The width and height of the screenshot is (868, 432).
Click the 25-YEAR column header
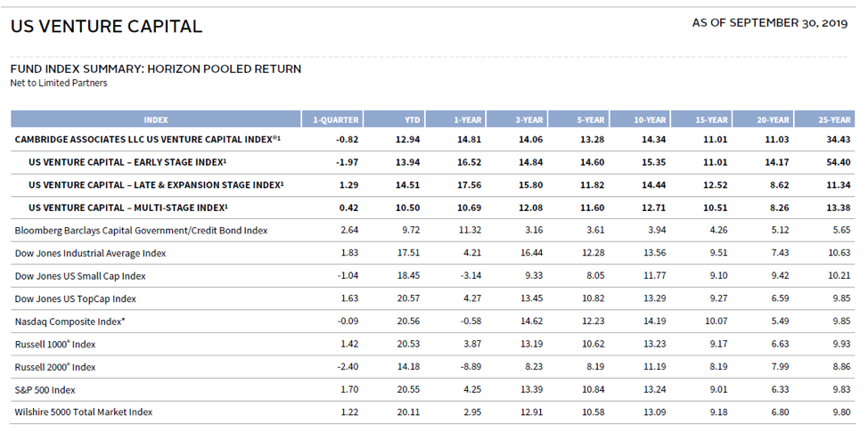coord(824,119)
